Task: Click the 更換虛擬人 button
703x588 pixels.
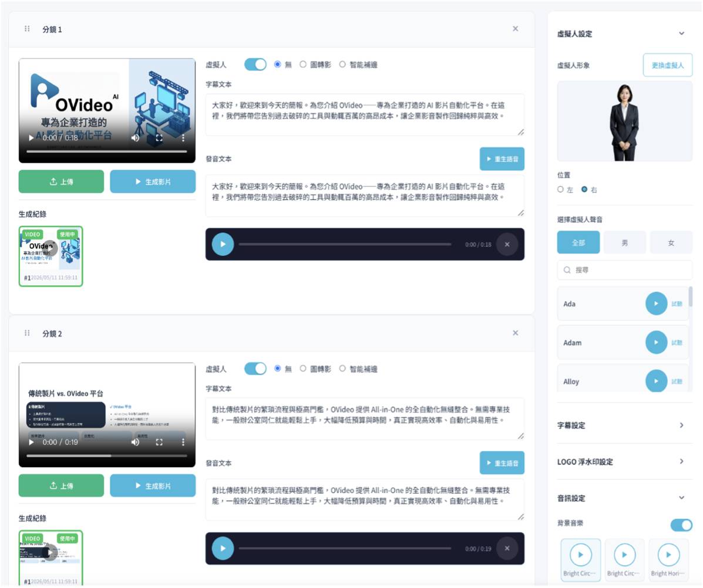Action: (668, 65)
